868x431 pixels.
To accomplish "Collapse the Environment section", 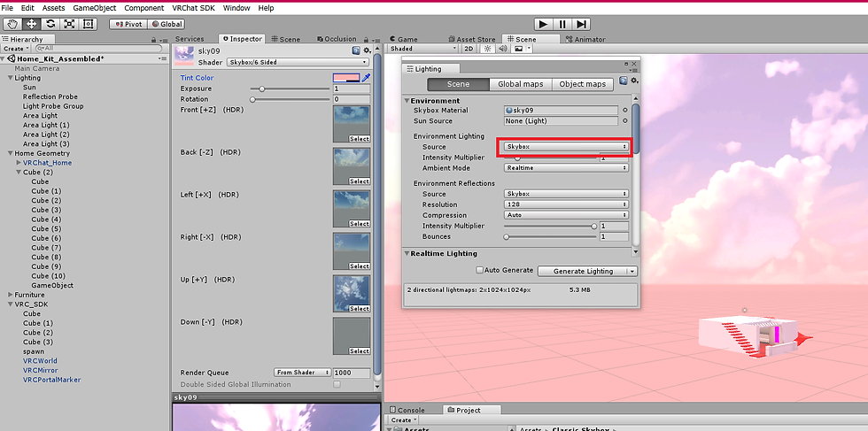I will tap(407, 101).
